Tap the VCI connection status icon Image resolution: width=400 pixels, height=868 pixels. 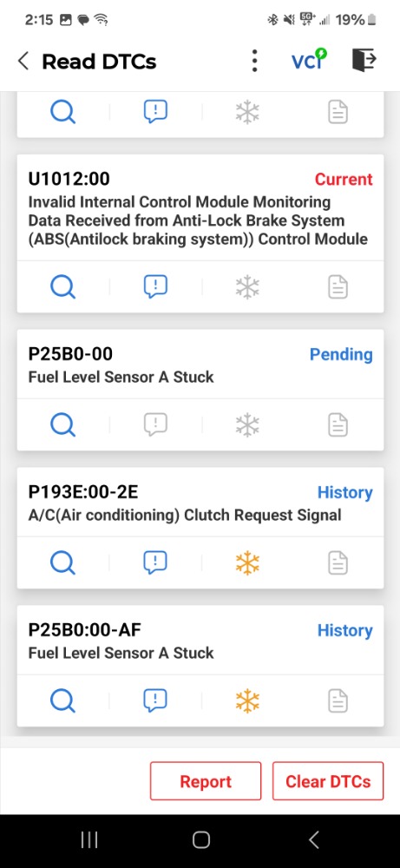(x=309, y=60)
